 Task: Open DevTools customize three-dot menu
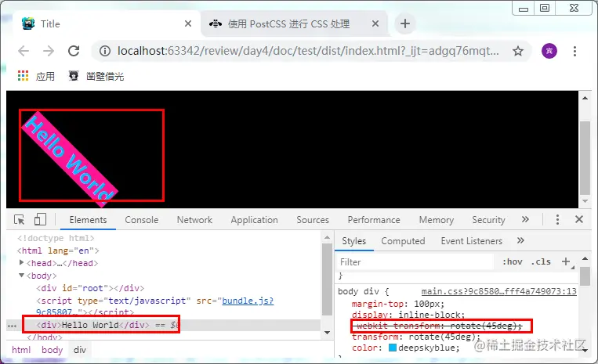(557, 220)
